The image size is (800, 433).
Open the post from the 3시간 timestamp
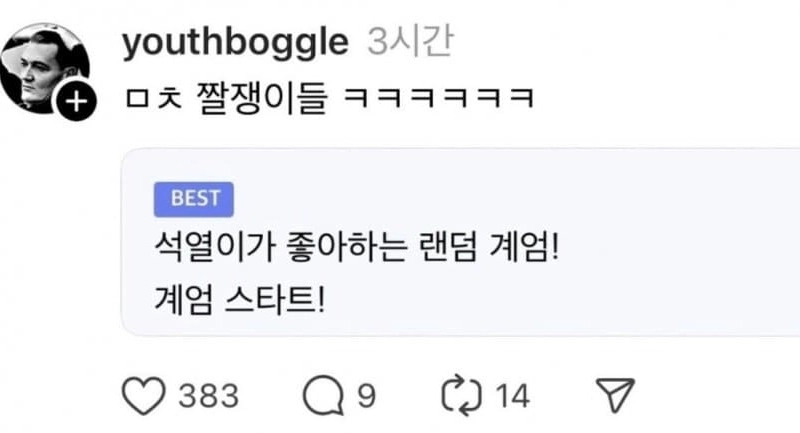point(410,41)
